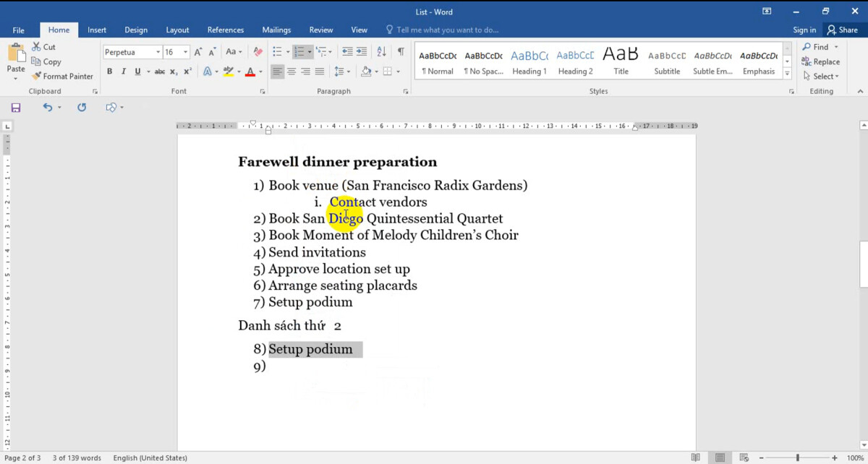Toggle Italic formatting
Viewport: 868px width, 464px height.
click(x=124, y=72)
